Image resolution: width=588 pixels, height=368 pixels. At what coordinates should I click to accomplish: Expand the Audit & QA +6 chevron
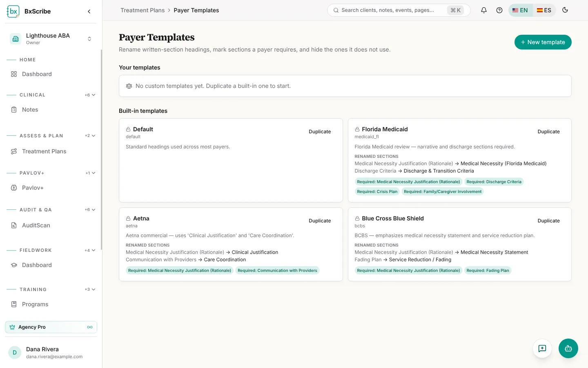tap(90, 210)
